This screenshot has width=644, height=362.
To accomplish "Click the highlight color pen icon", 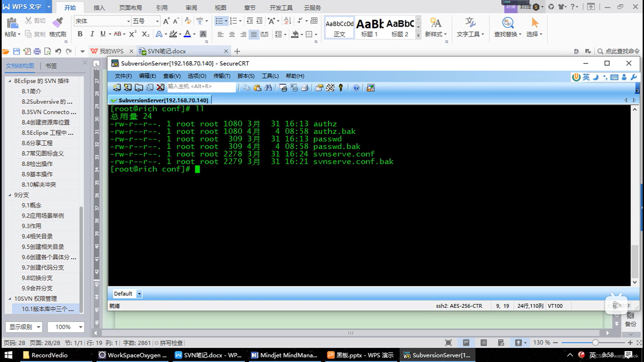I will (x=173, y=34).
